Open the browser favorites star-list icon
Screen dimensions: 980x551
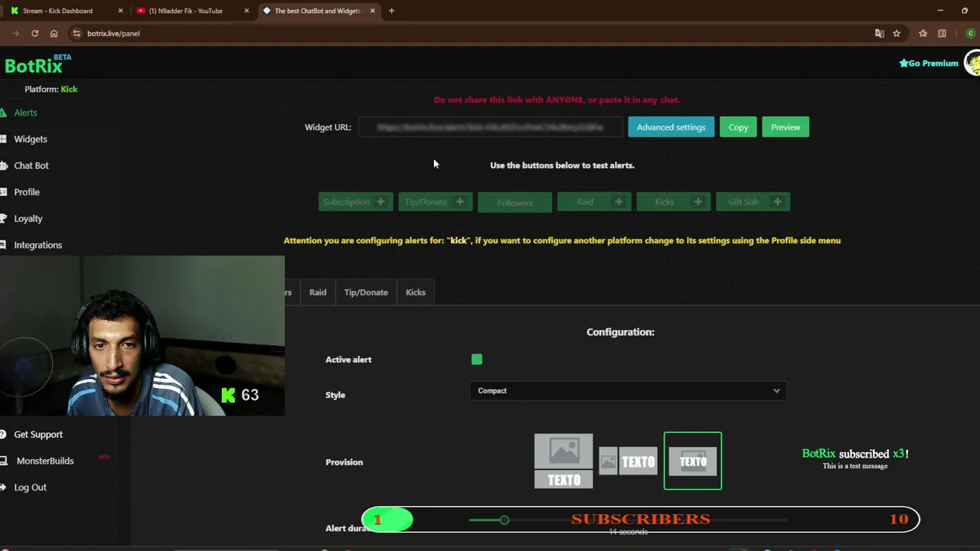923,34
